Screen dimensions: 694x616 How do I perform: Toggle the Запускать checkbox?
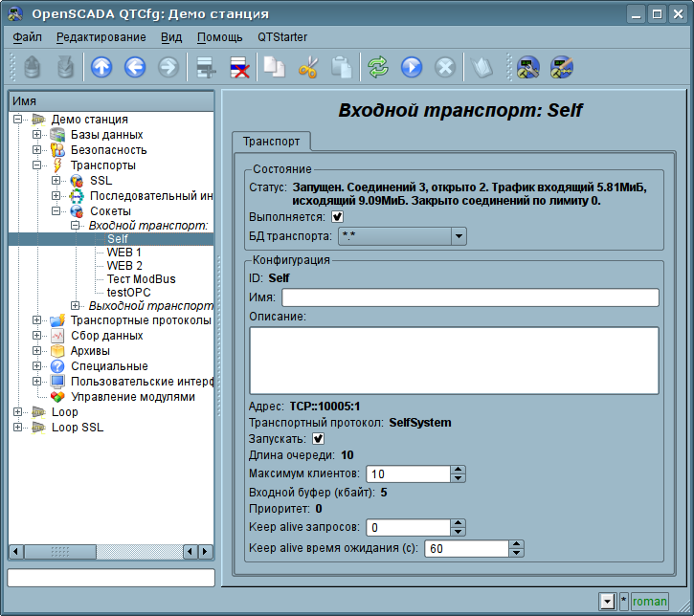pyautogui.click(x=318, y=439)
